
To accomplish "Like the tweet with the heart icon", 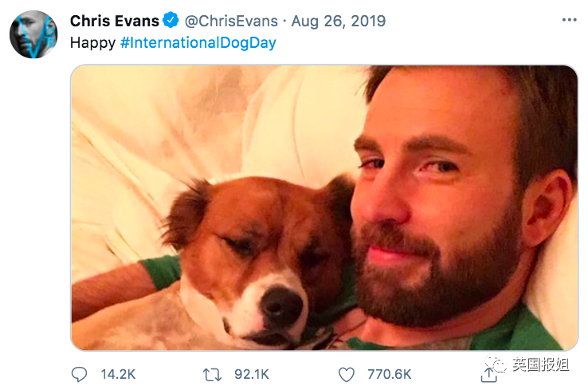I will click(346, 375).
